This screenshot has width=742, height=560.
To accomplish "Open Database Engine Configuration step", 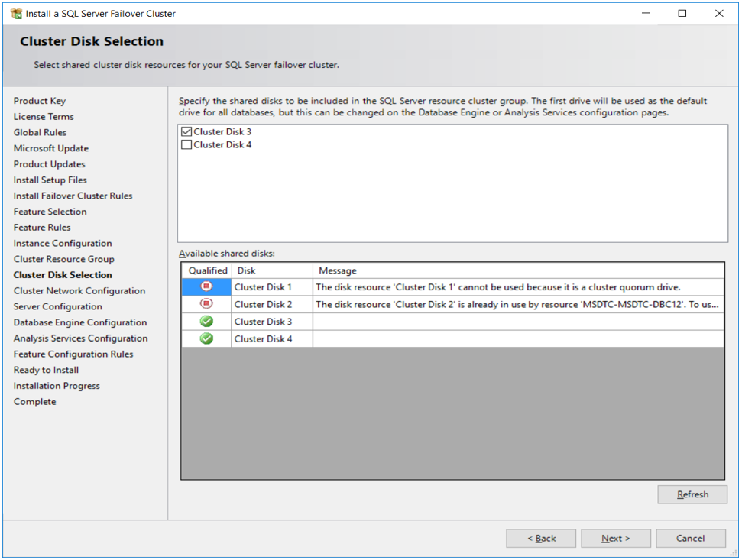I will tap(80, 322).
